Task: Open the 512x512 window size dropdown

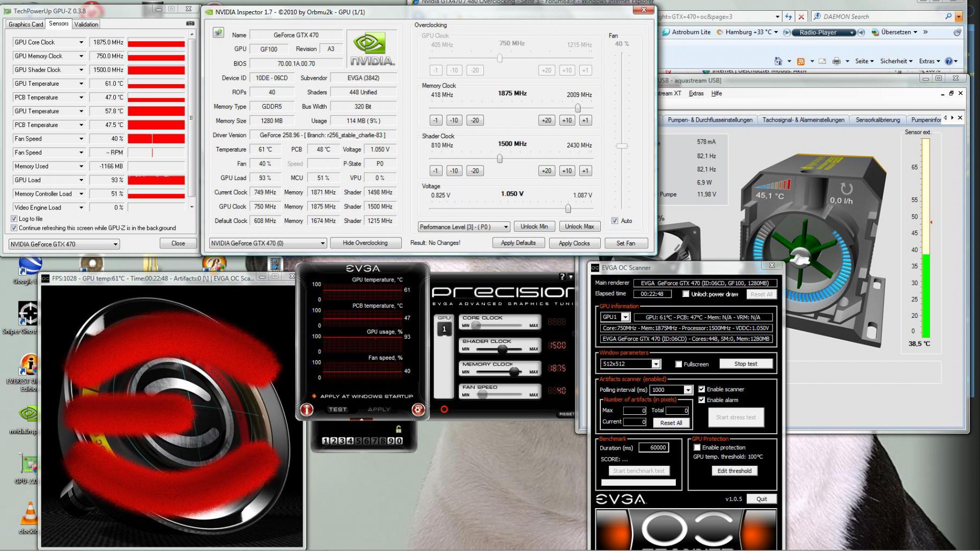Action: 630,364
